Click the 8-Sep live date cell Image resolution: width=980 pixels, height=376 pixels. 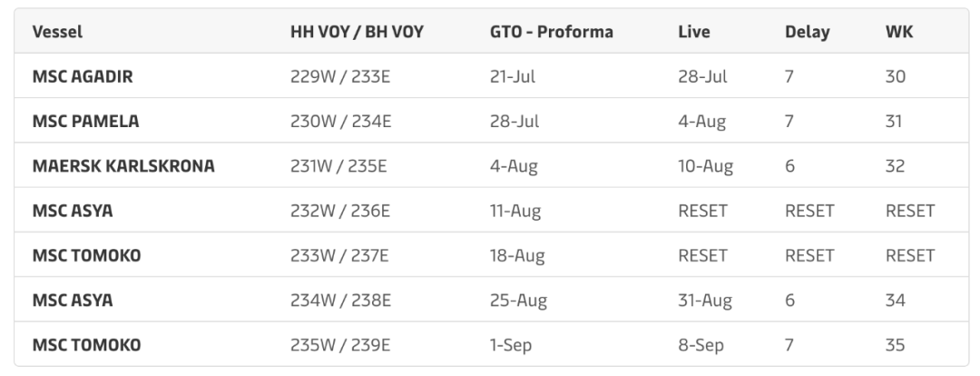pyautogui.click(x=701, y=345)
